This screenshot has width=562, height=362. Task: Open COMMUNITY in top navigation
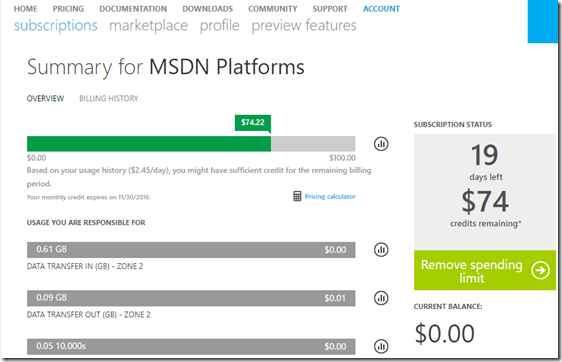click(x=272, y=9)
